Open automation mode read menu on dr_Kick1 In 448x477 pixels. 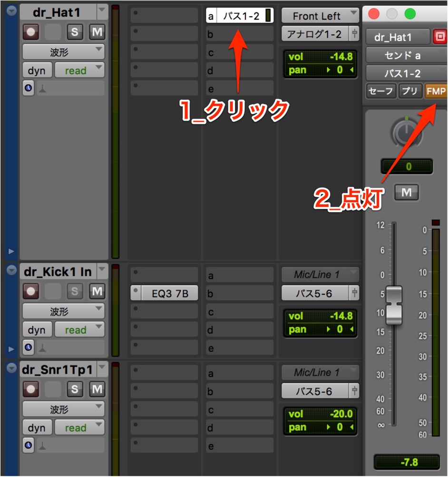(x=79, y=329)
